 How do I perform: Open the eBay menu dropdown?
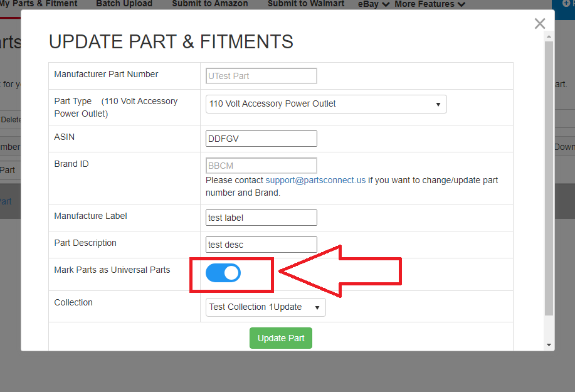pyautogui.click(x=374, y=4)
